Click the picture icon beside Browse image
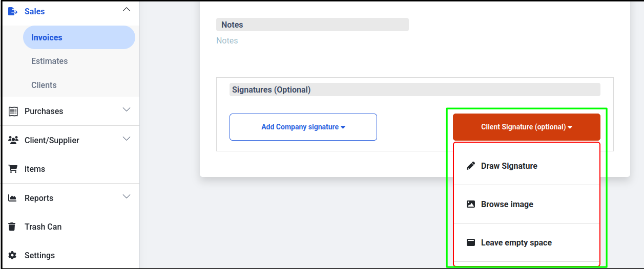The image size is (644, 269). pyautogui.click(x=471, y=204)
